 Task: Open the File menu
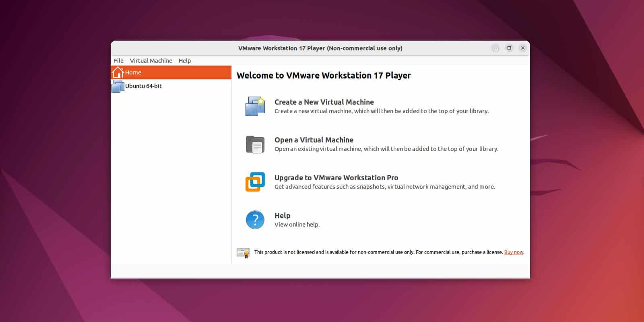click(x=119, y=61)
